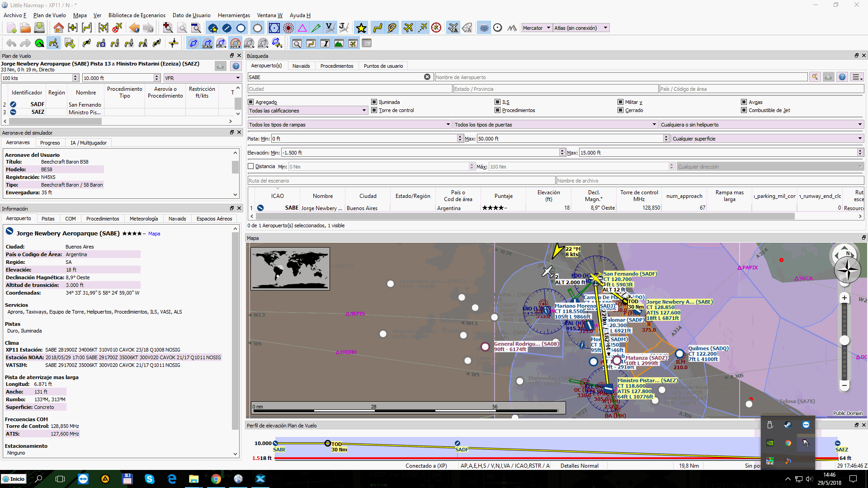Check the Procedimientos filter

tap(497, 110)
